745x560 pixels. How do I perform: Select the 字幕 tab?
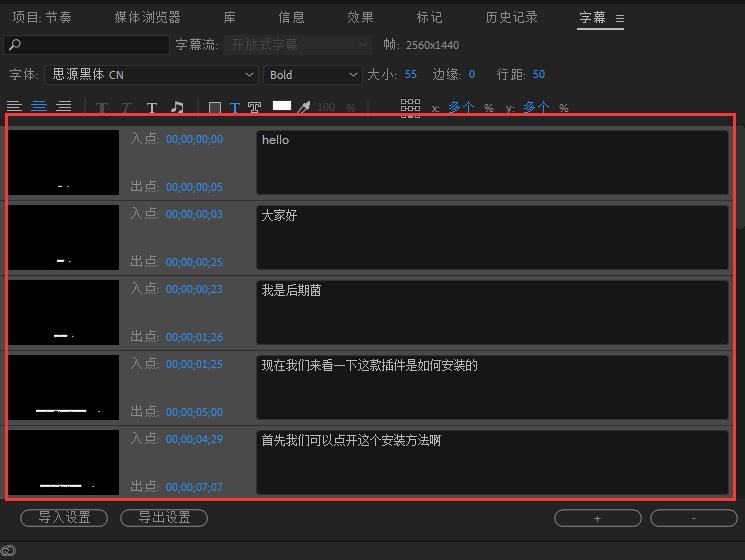592,18
